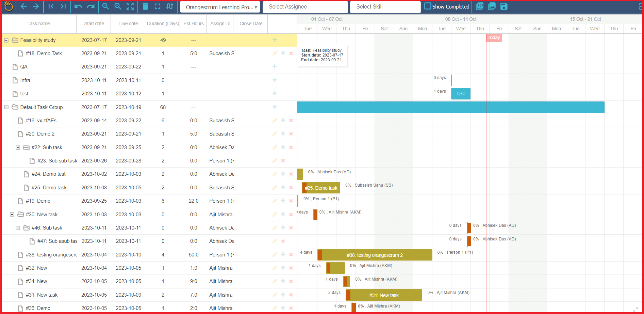Click the Start date column header
The width and height of the screenshot is (644, 314).
pyautogui.click(x=94, y=23)
